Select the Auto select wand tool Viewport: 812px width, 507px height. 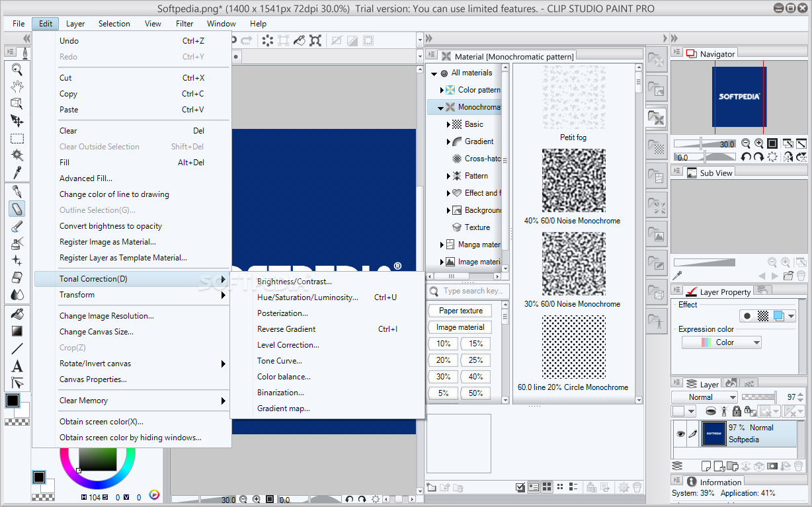pyautogui.click(x=17, y=155)
